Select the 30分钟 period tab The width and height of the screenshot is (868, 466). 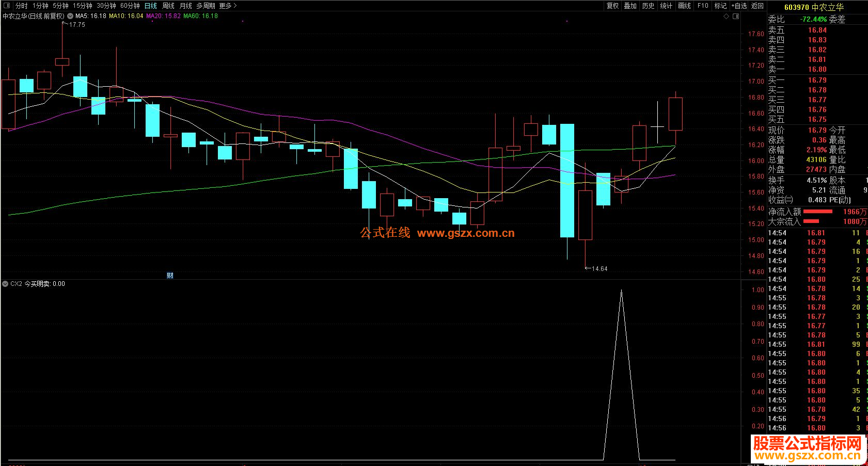coord(106,6)
